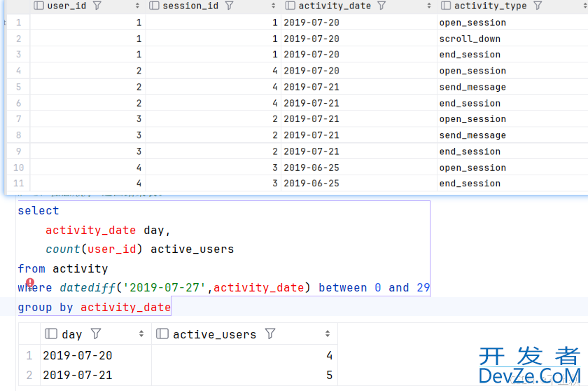Click send_message cell in row 5
Screen dimensions: 588x391
[x=512, y=87]
